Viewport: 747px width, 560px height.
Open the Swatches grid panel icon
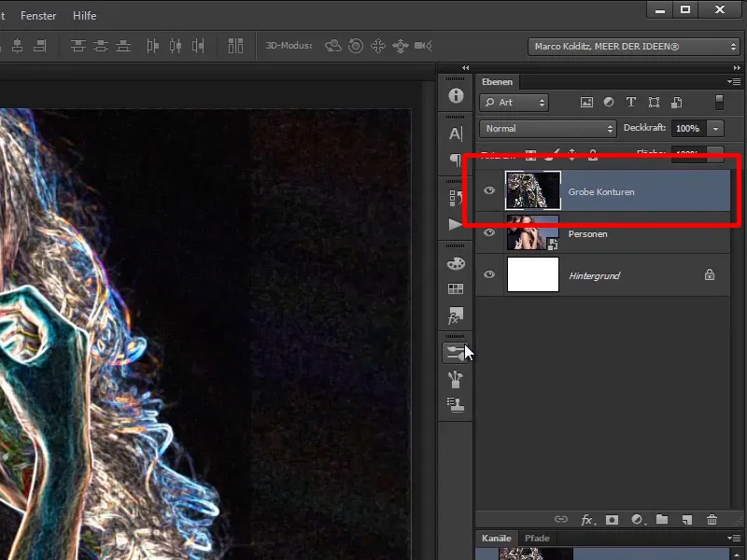(x=456, y=288)
